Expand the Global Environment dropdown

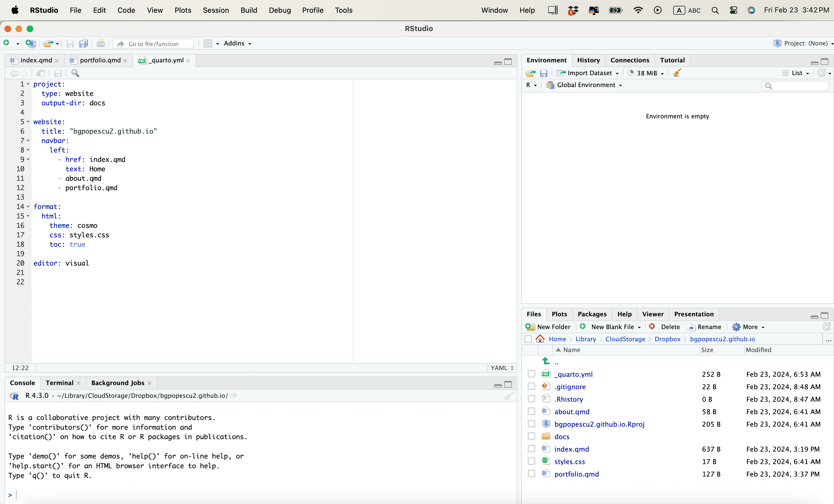tap(585, 85)
